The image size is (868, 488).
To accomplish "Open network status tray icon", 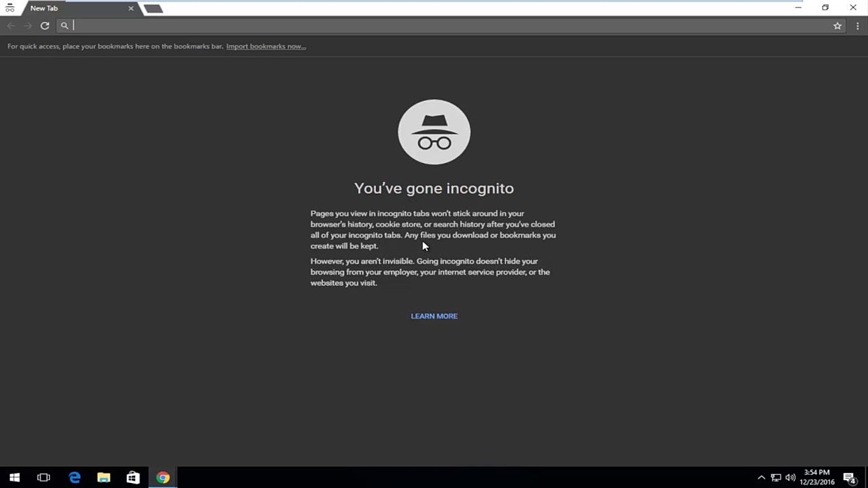I will pos(776,478).
